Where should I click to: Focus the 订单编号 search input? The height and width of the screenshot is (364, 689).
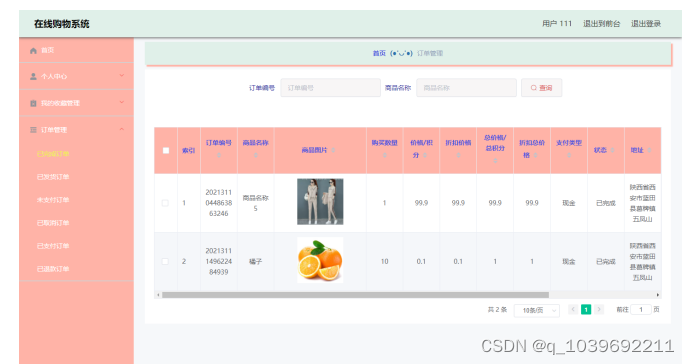pos(330,88)
